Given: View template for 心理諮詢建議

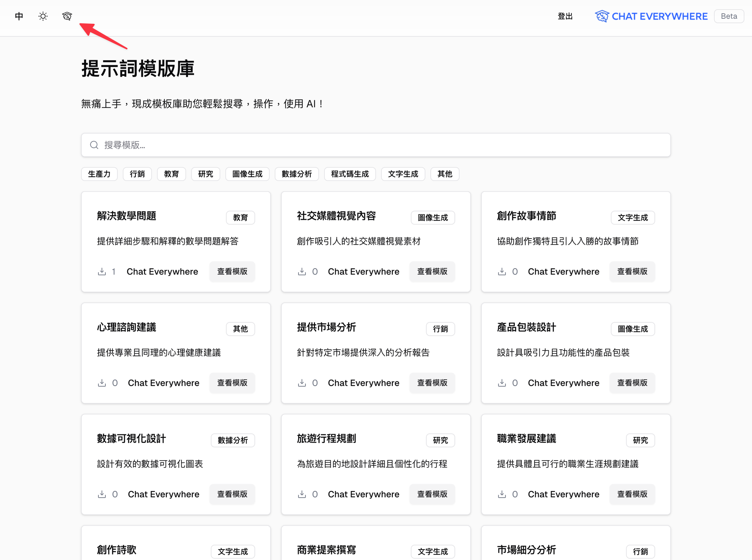Looking at the screenshot, I should tap(232, 383).
